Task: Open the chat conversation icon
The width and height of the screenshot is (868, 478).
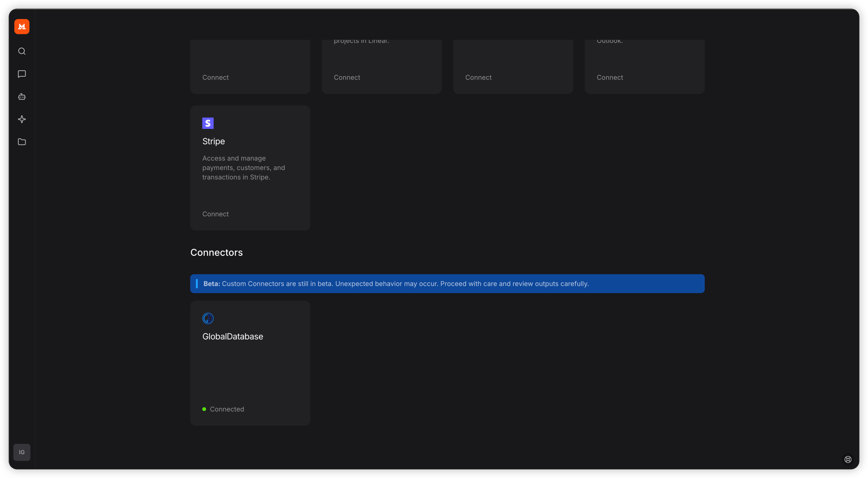Action: [x=22, y=73]
